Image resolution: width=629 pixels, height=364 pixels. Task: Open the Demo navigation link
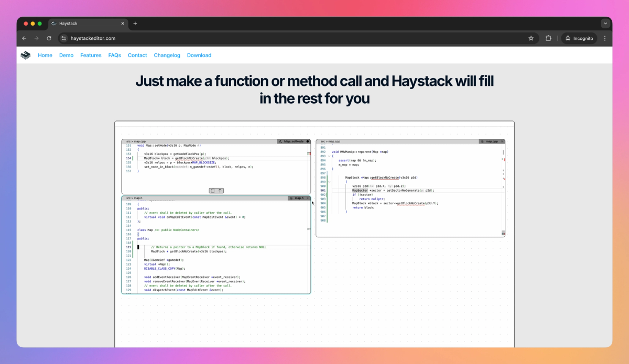click(66, 55)
